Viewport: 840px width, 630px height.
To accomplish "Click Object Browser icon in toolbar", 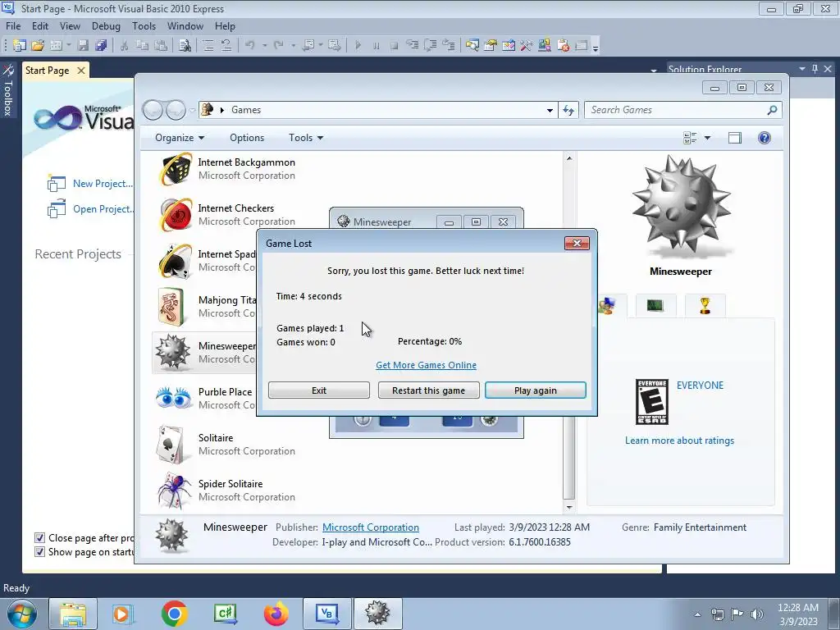I will [509, 46].
